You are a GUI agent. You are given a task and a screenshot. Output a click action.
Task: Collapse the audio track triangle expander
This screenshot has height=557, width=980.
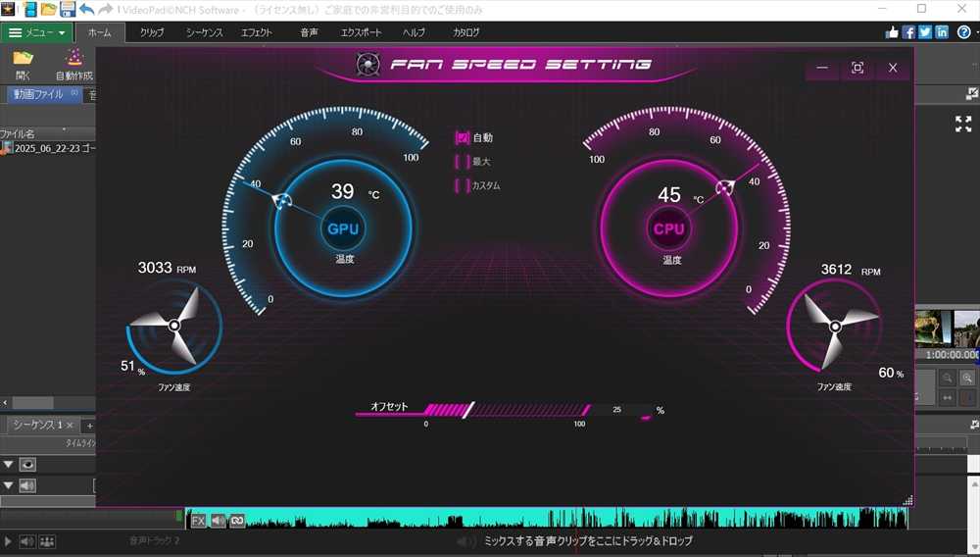coord(9,485)
